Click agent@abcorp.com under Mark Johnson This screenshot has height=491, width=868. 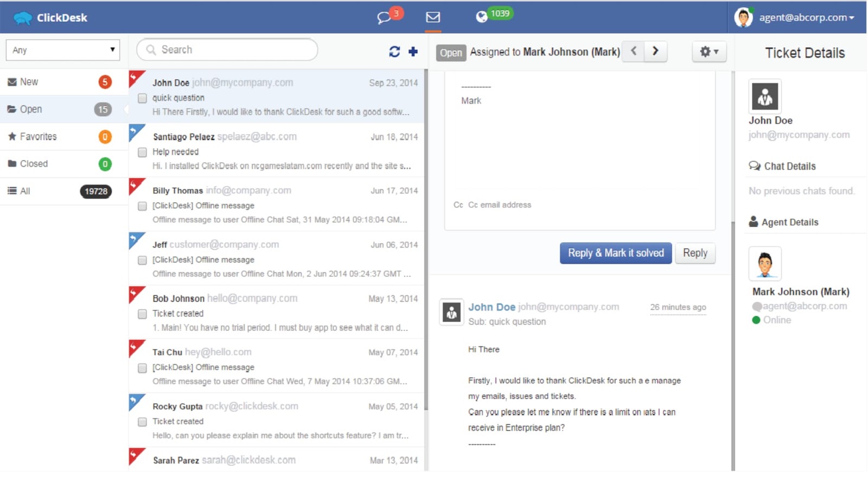(x=805, y=306)
